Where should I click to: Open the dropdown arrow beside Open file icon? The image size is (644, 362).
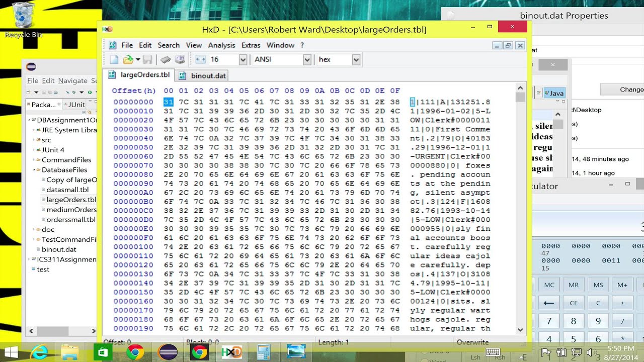[x=137, y=60]
